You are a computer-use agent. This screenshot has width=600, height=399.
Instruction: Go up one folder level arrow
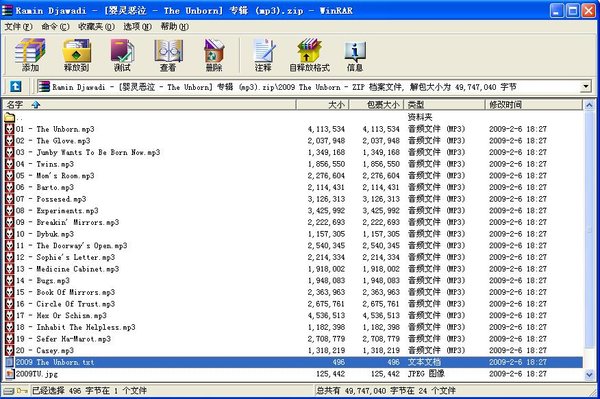[x=15, y=86]
